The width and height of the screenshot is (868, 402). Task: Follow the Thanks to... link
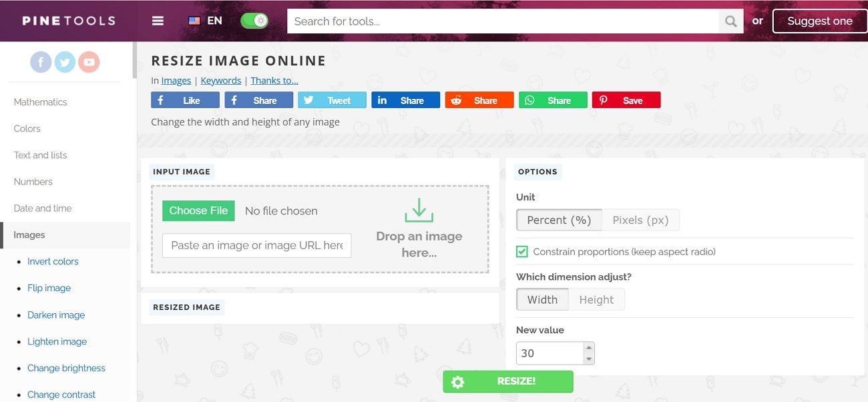point(274,81)
